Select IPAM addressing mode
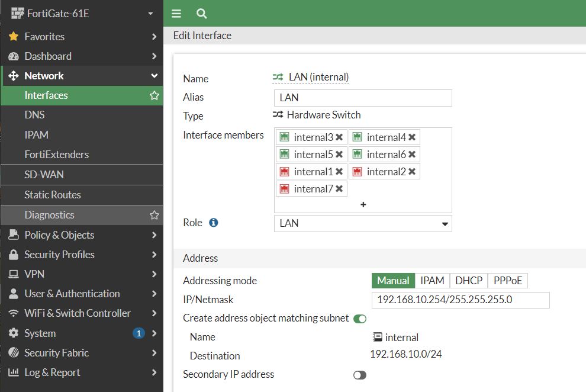This screenshot has width=586, height=392. coord(433,281)
